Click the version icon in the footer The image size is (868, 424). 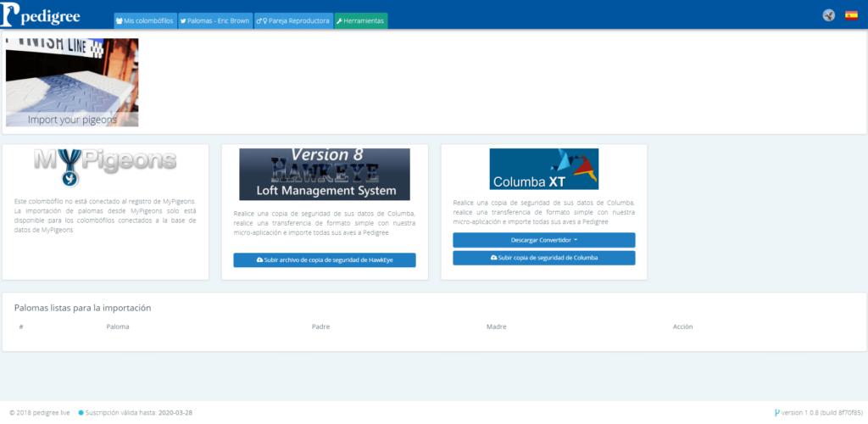[x=777, y=413]
